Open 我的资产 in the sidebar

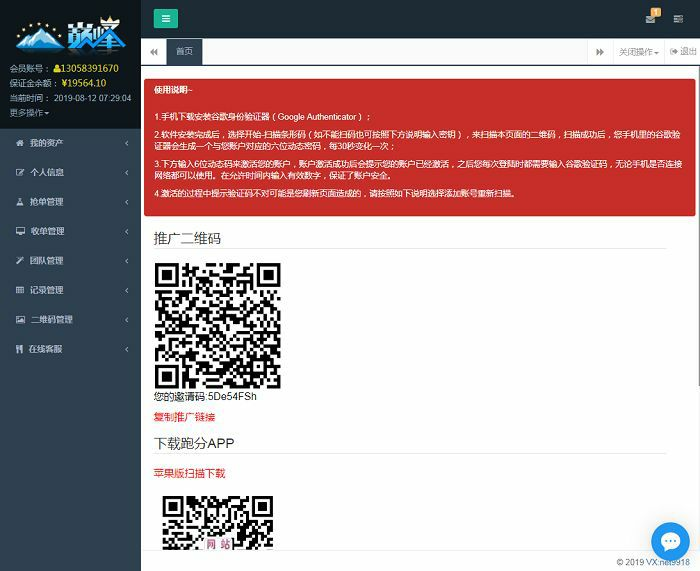click(46, 143)
